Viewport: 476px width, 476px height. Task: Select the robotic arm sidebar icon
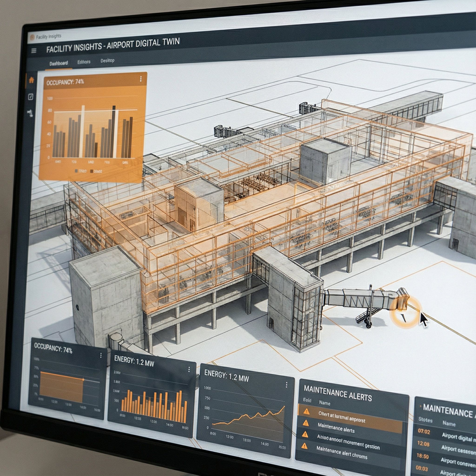pyautogui.click(x=30, y=113)
